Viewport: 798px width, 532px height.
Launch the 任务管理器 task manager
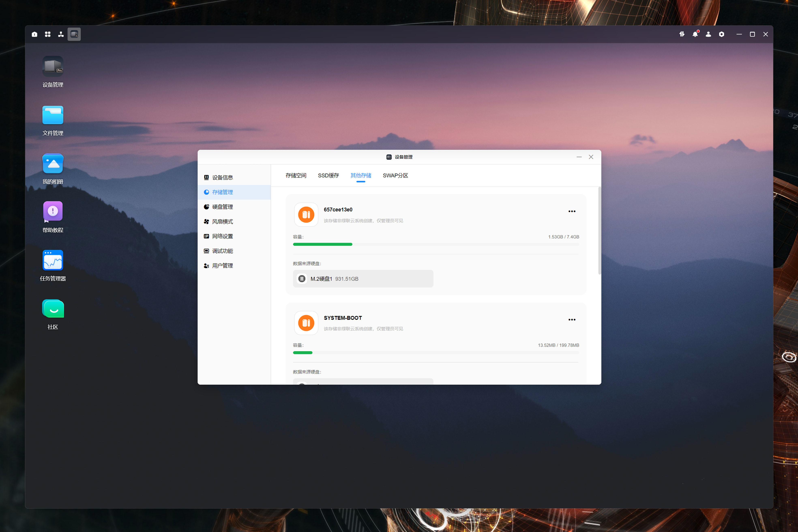(53, 260)
